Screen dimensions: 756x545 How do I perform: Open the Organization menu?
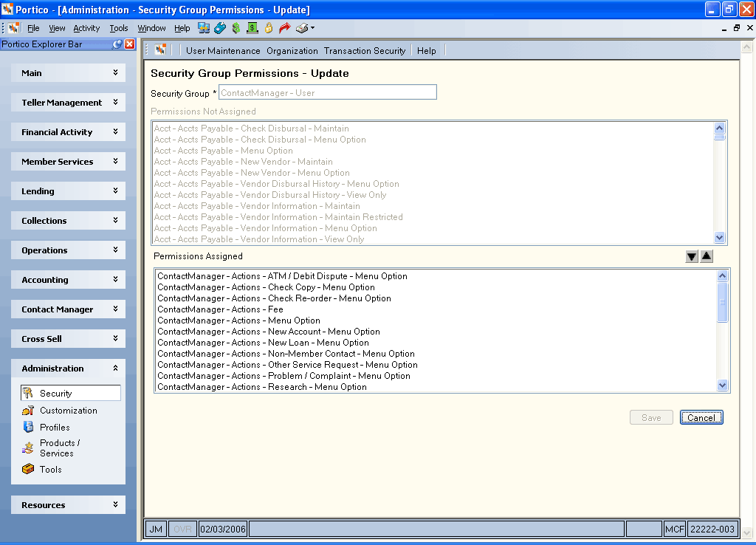(x=292, y=51)
